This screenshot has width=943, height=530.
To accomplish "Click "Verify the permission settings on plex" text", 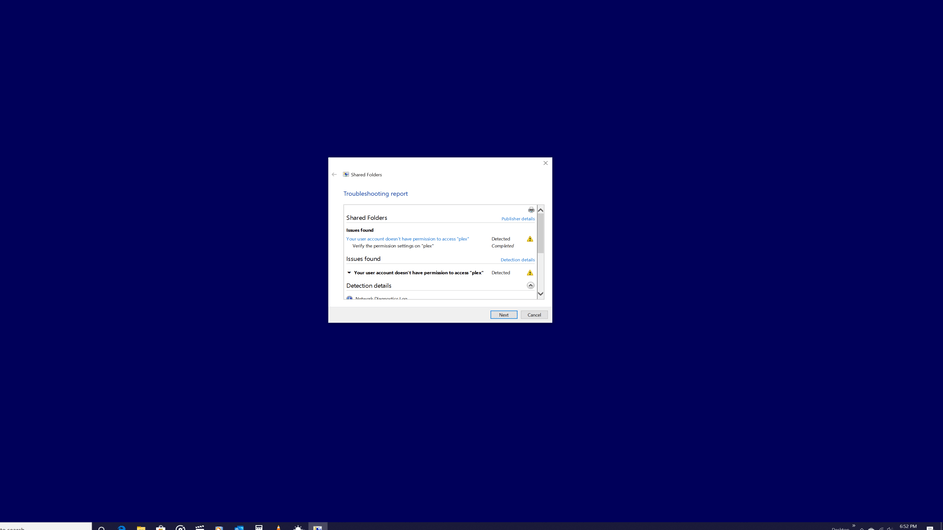I will [x=393, y=246].
